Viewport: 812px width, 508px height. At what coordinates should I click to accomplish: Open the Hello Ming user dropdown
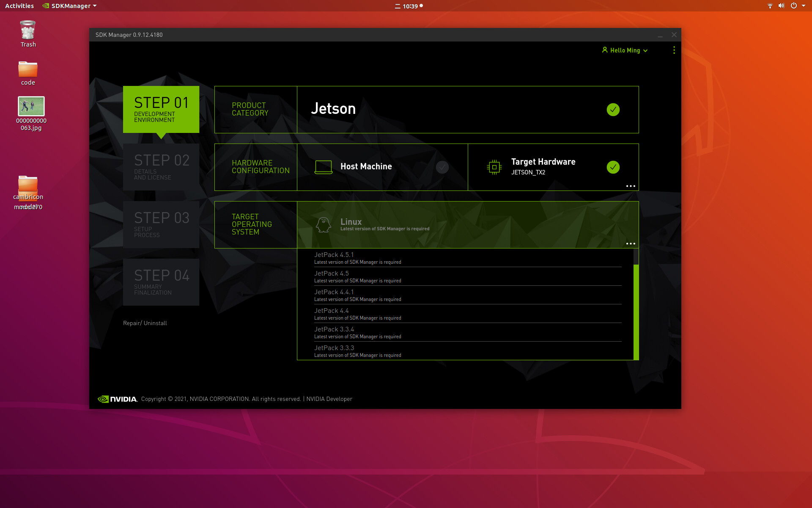point(625,50)
